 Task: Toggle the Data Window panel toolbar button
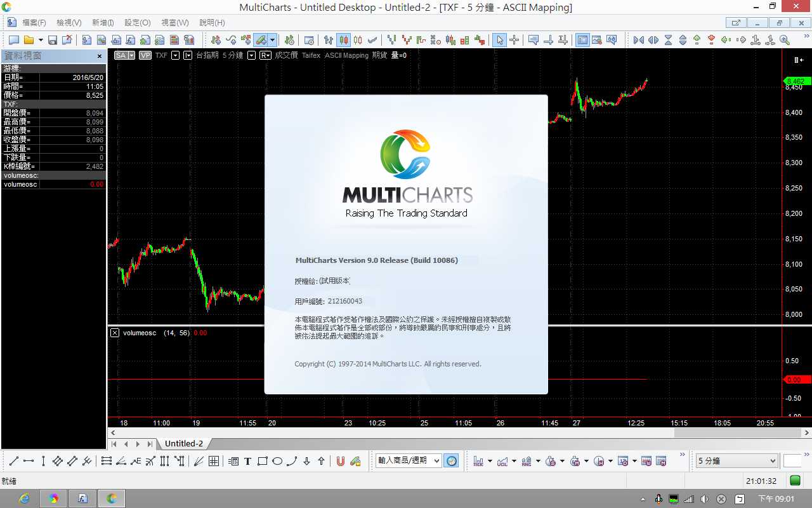pos(582,40)
